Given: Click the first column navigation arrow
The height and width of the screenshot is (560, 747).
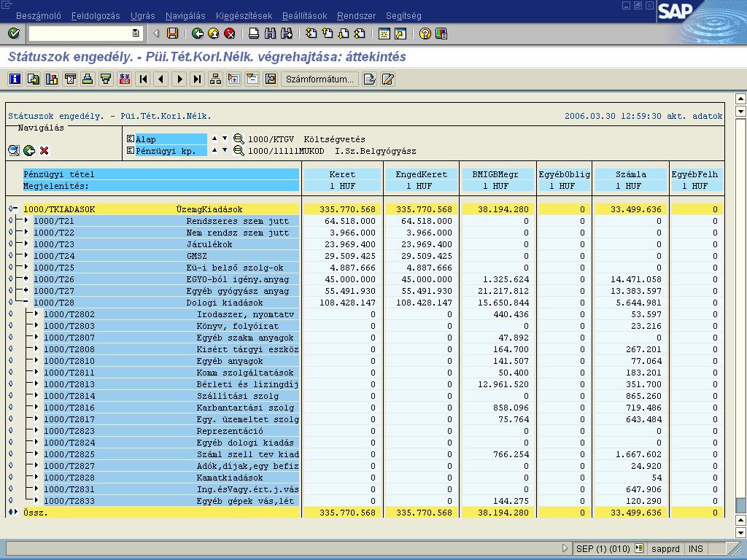Looking at the screenshot, I should click(143, 79).
